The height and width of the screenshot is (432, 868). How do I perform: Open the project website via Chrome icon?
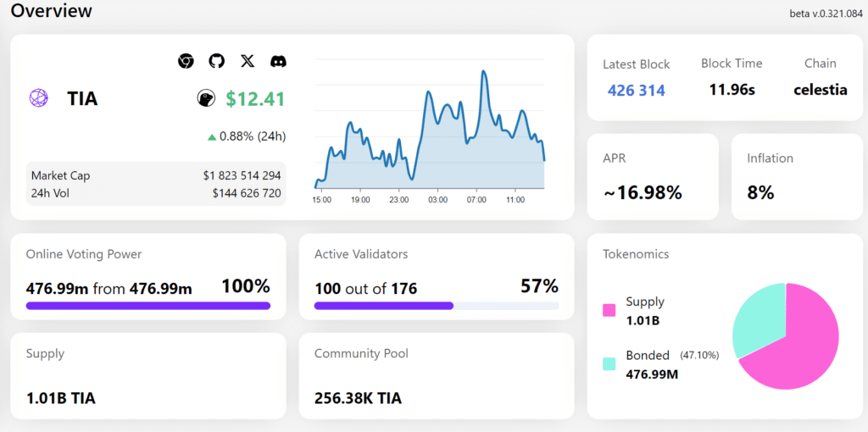[186, 61]
